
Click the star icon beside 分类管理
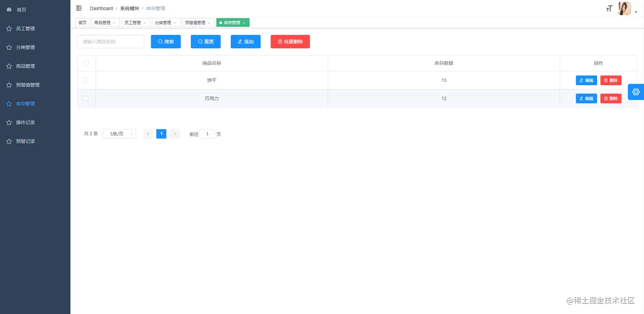click(9, 47)
